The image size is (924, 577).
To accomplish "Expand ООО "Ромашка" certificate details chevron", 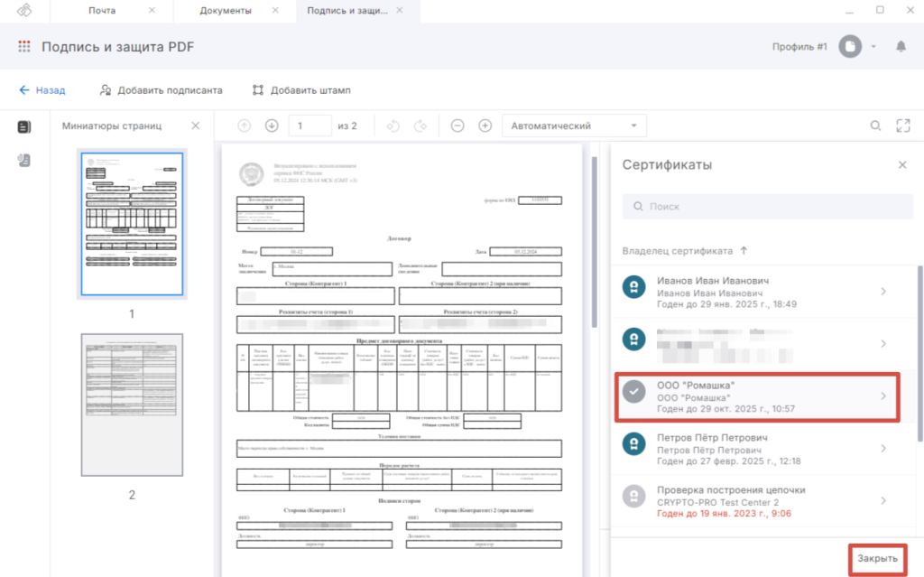I will (883, 396).
